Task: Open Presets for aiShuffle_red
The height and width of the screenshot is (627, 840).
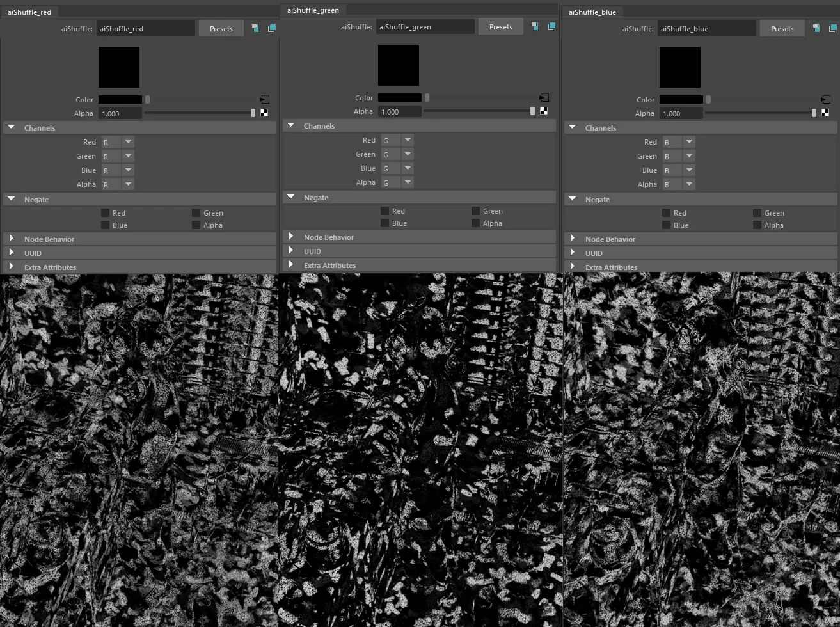Action: point(221,28)
